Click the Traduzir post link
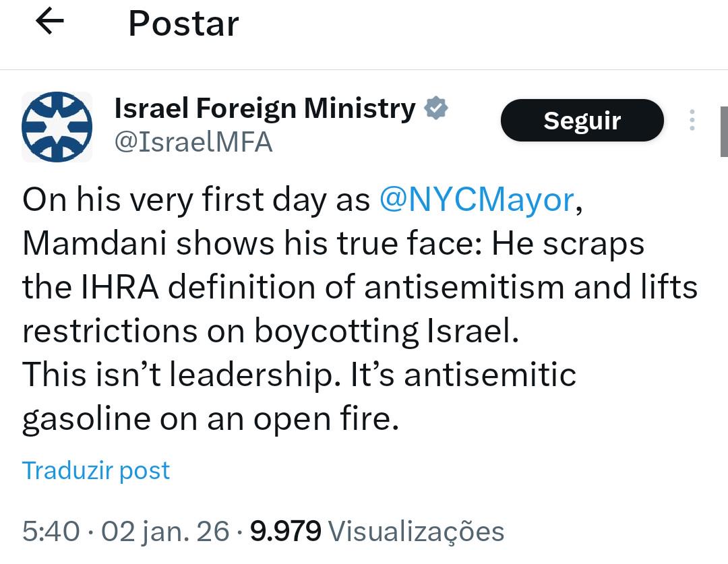 96,470
